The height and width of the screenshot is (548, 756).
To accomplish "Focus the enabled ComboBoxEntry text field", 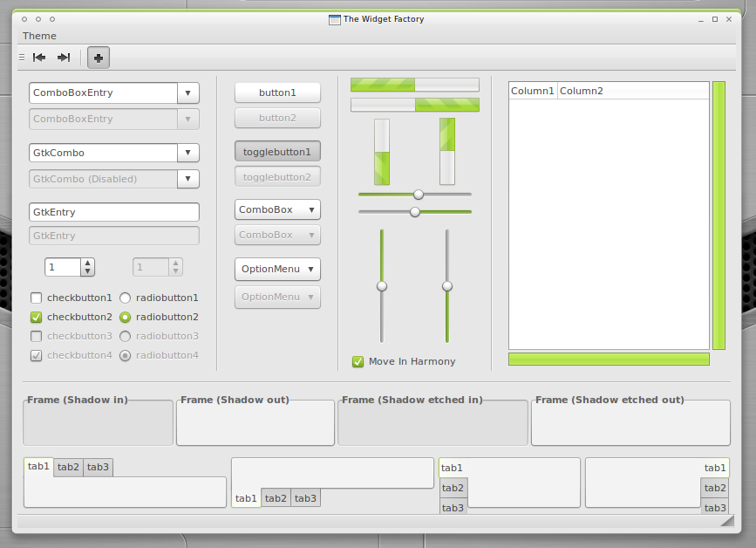I will click(x=103, y=93).
